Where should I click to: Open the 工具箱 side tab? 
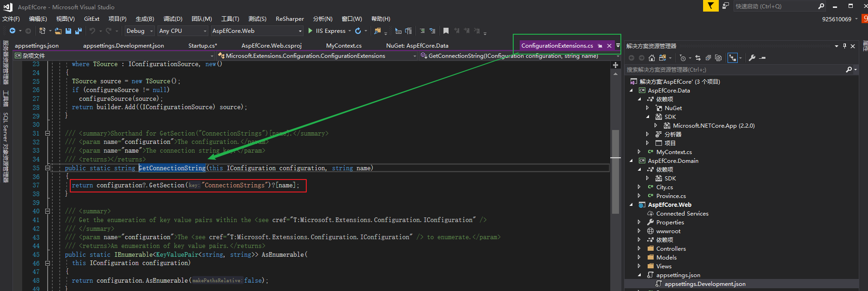pyautogui.click(x=6, y=99)
